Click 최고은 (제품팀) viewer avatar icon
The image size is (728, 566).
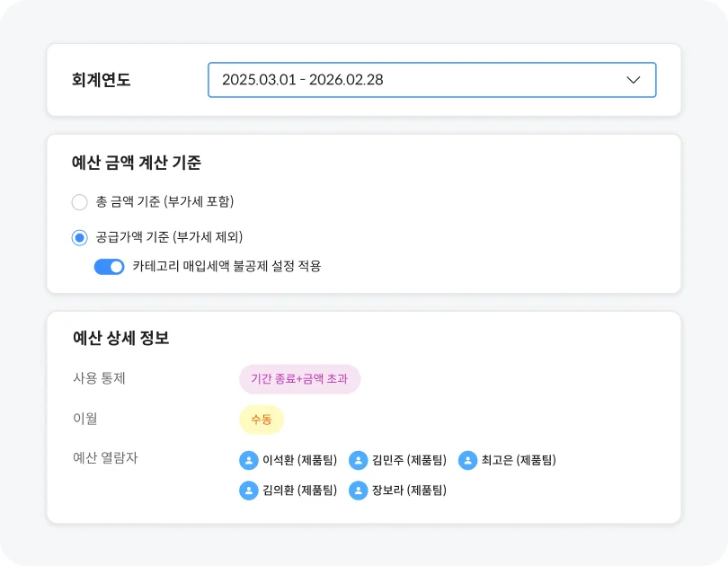tap(466, 461)
